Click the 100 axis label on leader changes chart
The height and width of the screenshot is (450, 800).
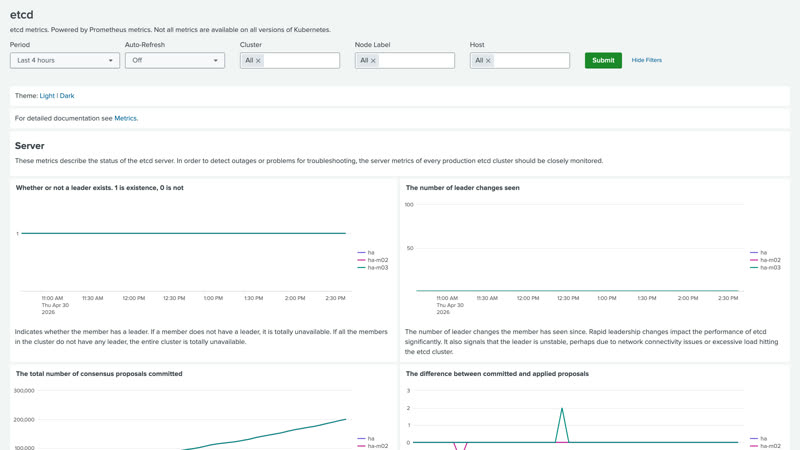point(409,205)
